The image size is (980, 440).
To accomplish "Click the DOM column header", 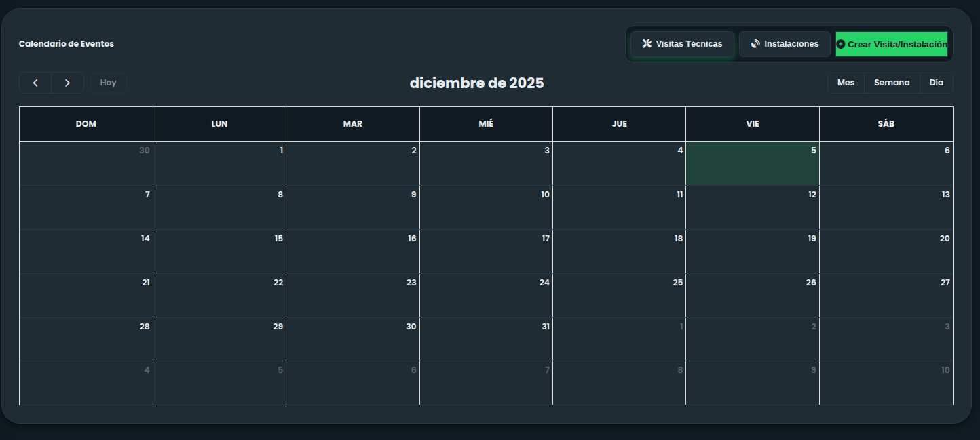I will pyautogui.click(x=86, y=123).
